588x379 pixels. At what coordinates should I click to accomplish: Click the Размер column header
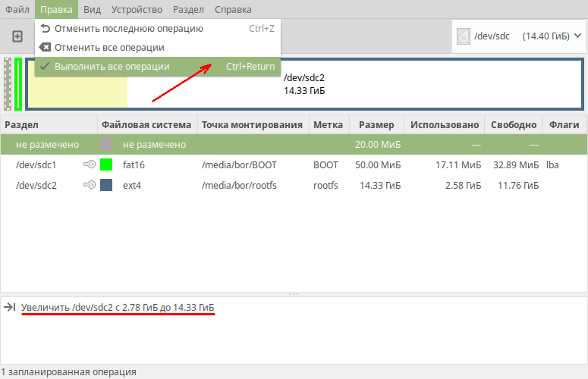coord(376,125)
